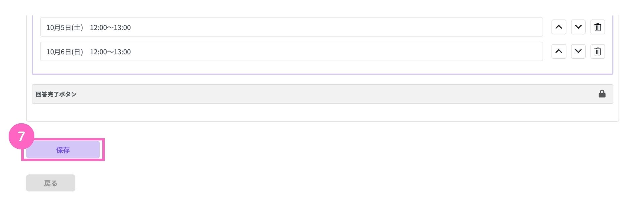Edit the 10月5日(土) 12:00〜13:00 text field
The image size is (644, 215).
[291, 27]
